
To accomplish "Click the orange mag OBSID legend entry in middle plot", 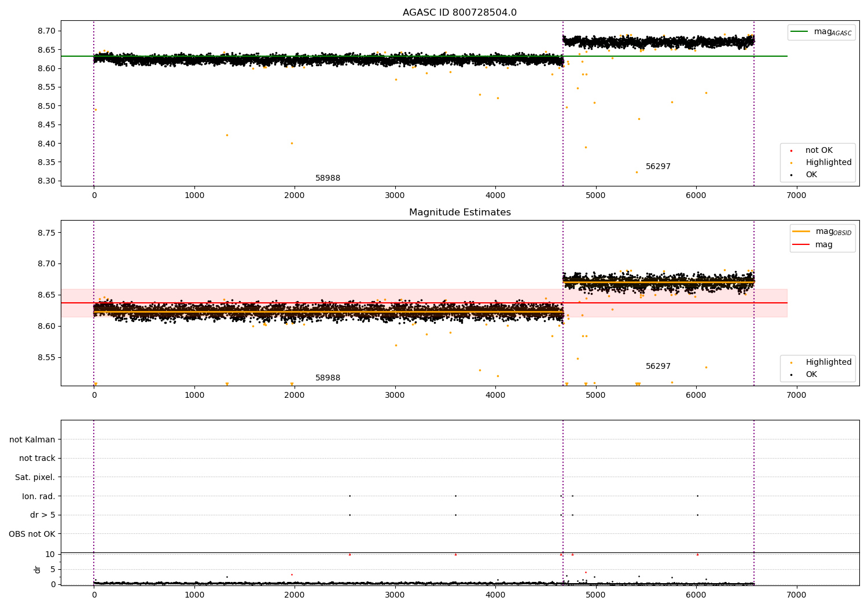I will coord(822,232).
